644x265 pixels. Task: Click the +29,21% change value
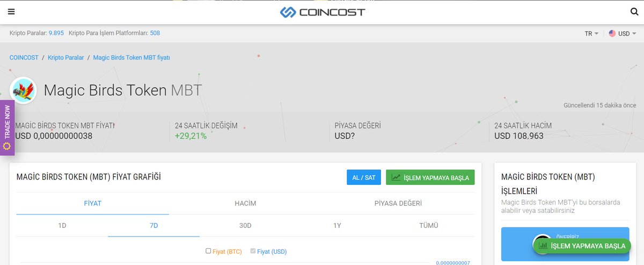(191, 136)
